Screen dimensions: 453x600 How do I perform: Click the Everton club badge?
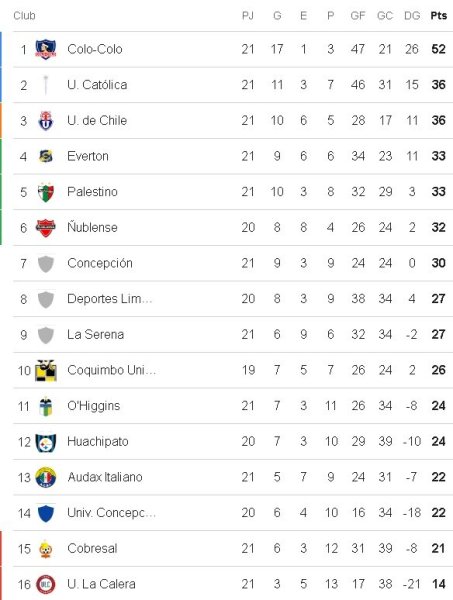click(x=46, y=156)
